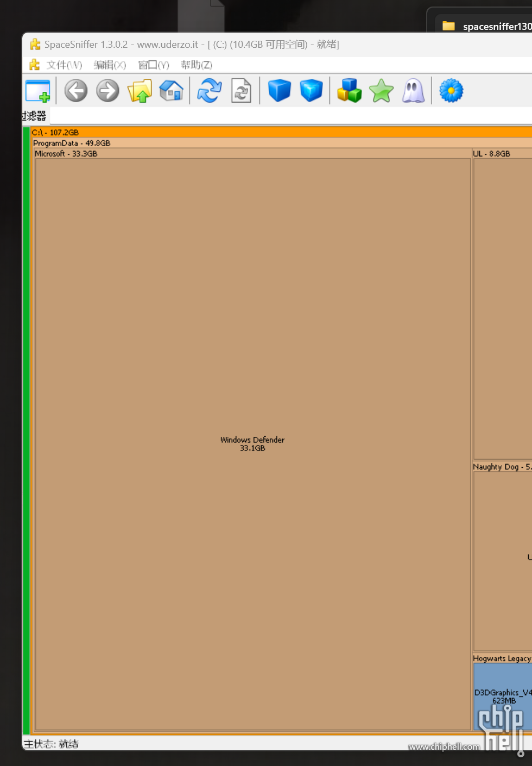Screen dimensions: 532x766
Task: Select the ProgramData - 49.8GB header
Action: tap(282, 143)
